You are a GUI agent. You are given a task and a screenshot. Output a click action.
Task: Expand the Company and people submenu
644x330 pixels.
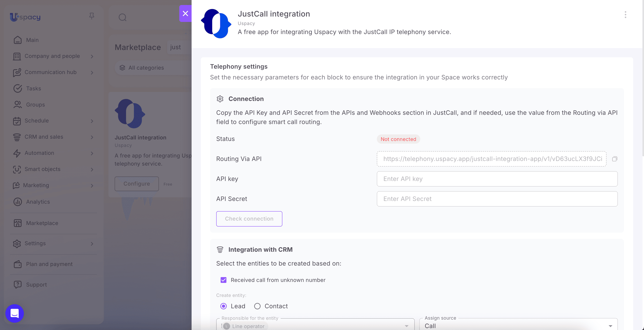[x=92, y=57]
